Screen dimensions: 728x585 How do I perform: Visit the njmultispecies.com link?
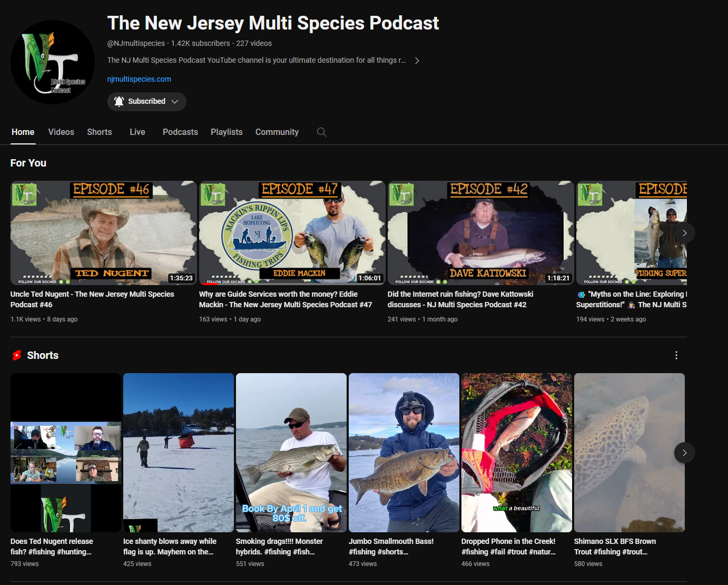(139, 79)
